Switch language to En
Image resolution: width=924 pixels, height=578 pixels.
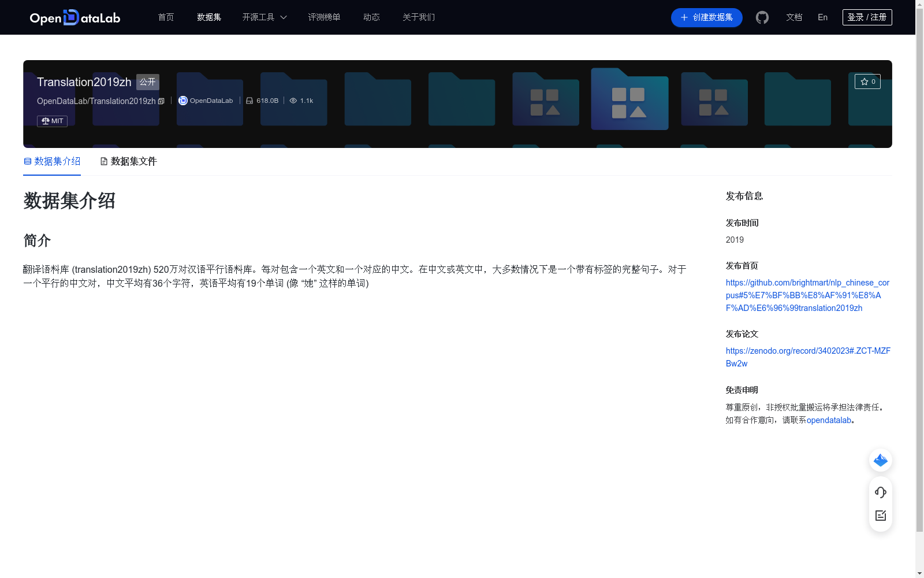pos(822,17)
